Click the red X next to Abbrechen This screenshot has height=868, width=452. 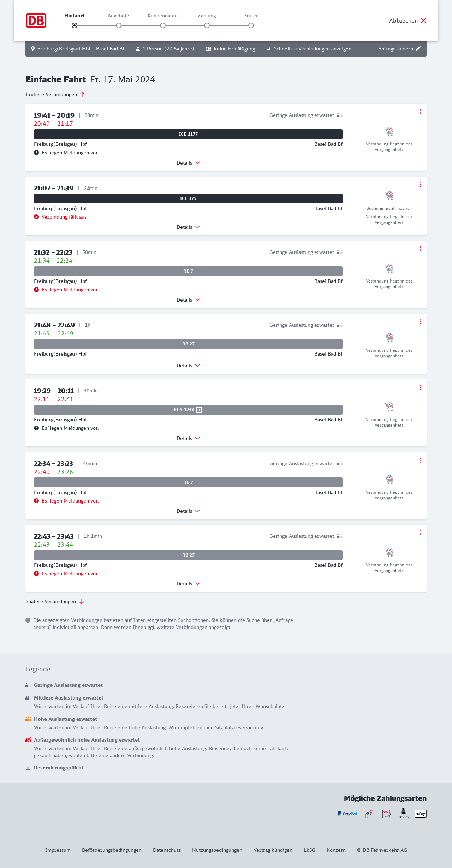[423, 20]
